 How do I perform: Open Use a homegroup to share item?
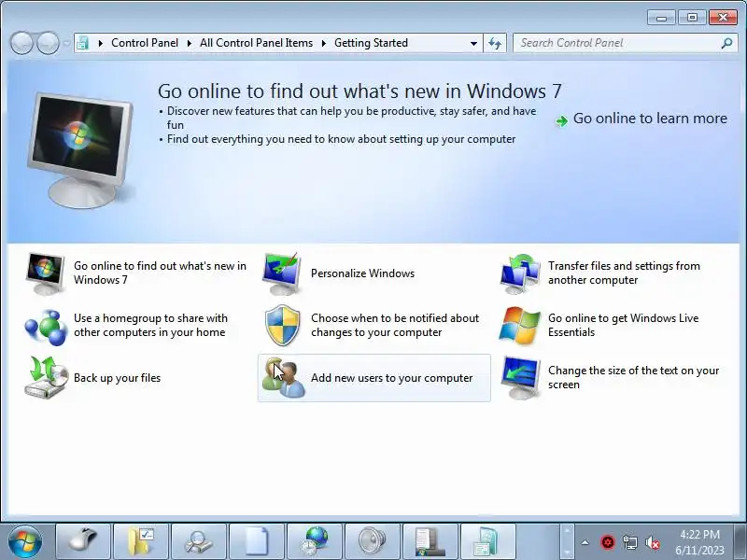click(137, 326)
